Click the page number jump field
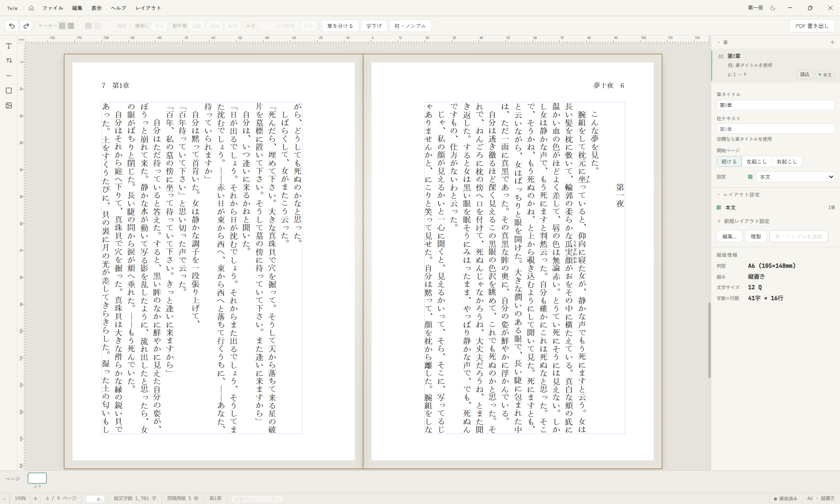The width and height of the screenshot is (840, 504). tap(95, 498)
